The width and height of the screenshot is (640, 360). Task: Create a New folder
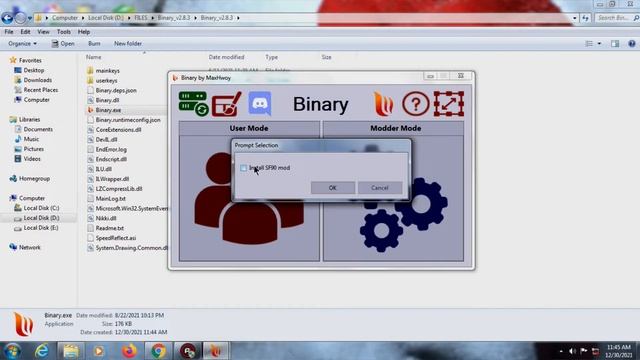click(128, 43)
